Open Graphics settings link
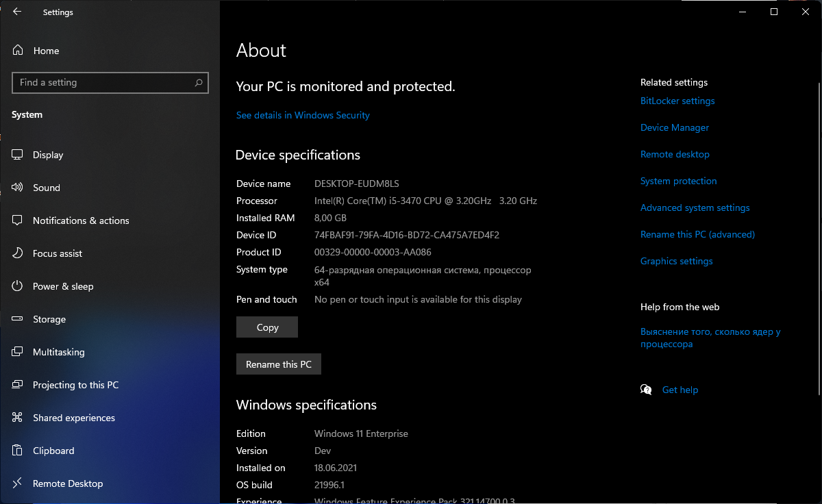Screen dimensions: 822x504 pos(677,261)
